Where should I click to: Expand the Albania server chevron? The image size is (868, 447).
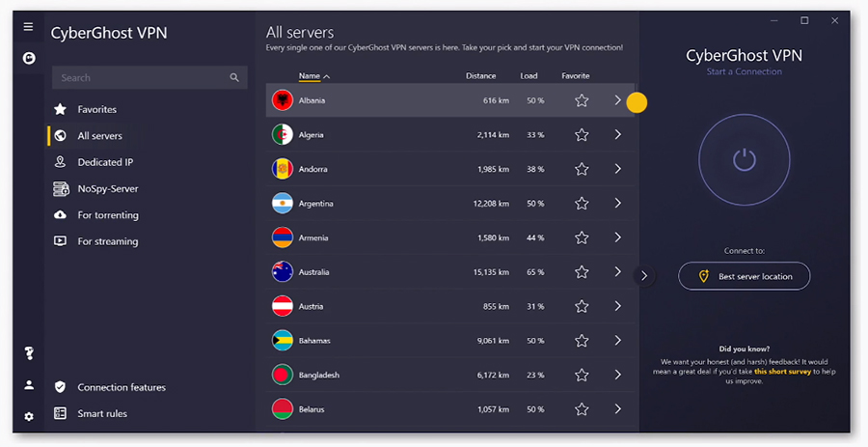click(618, 100)
